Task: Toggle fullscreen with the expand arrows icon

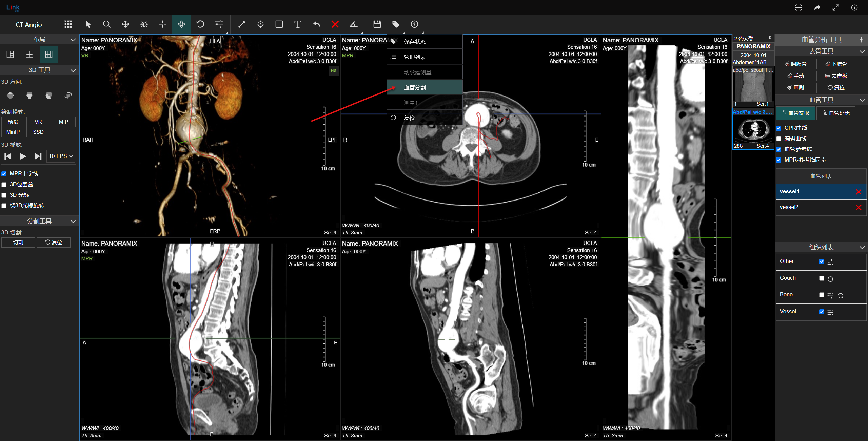Action: (836, 7)
